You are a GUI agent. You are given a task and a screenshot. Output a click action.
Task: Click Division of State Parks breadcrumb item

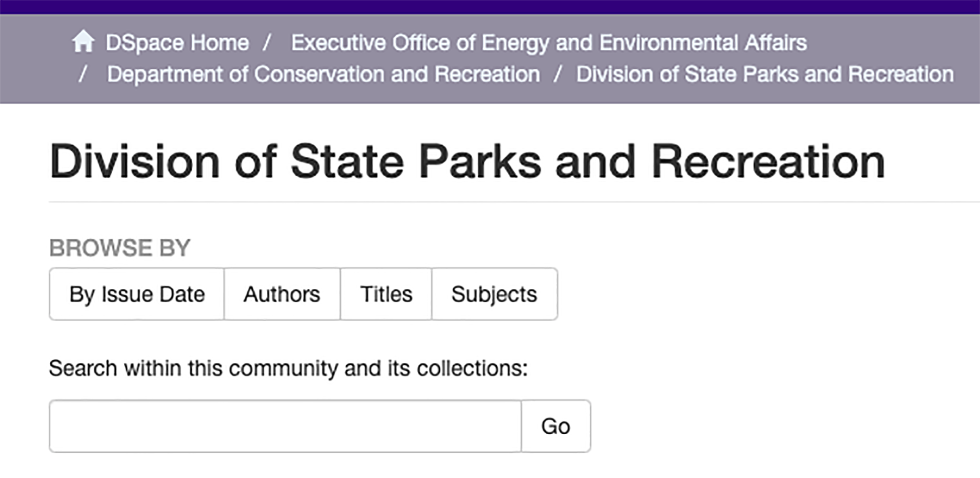click(x=765, y=74)
